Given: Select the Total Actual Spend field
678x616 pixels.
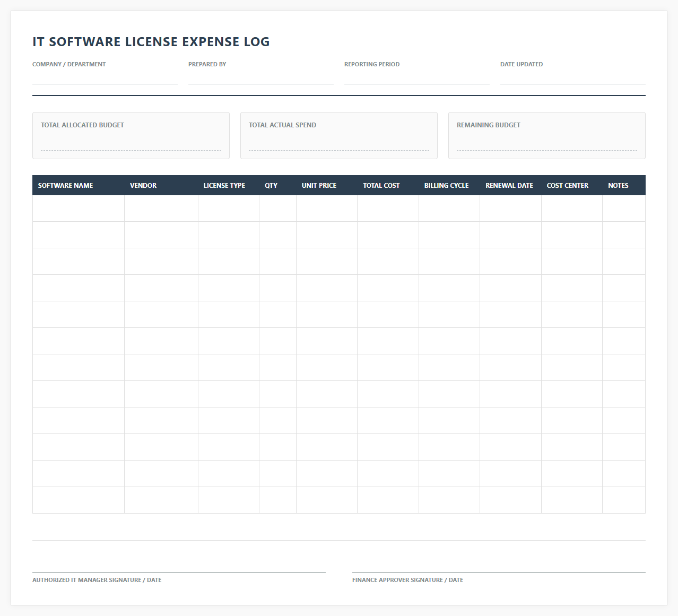Looking at the screenshot, I should coord(339,143).
